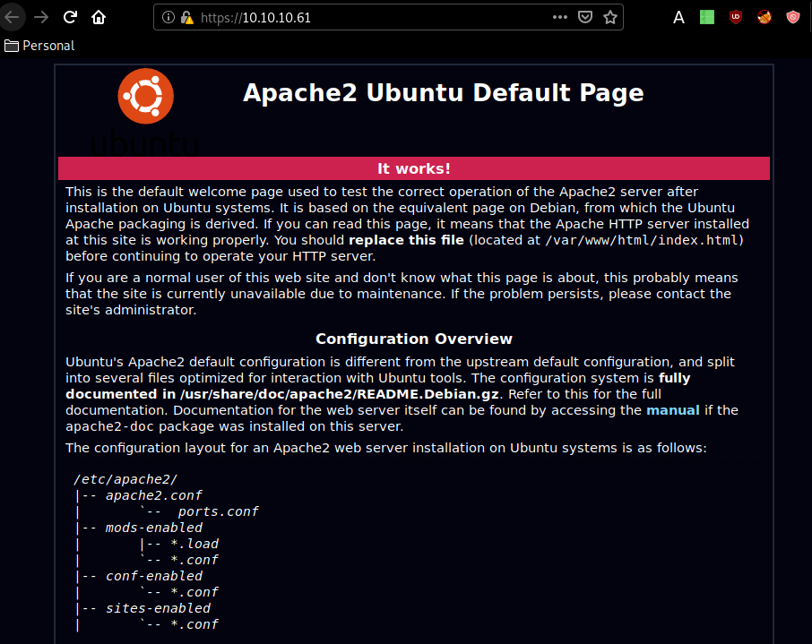Open the pink shield blocker extension

[x=793, y=17]
